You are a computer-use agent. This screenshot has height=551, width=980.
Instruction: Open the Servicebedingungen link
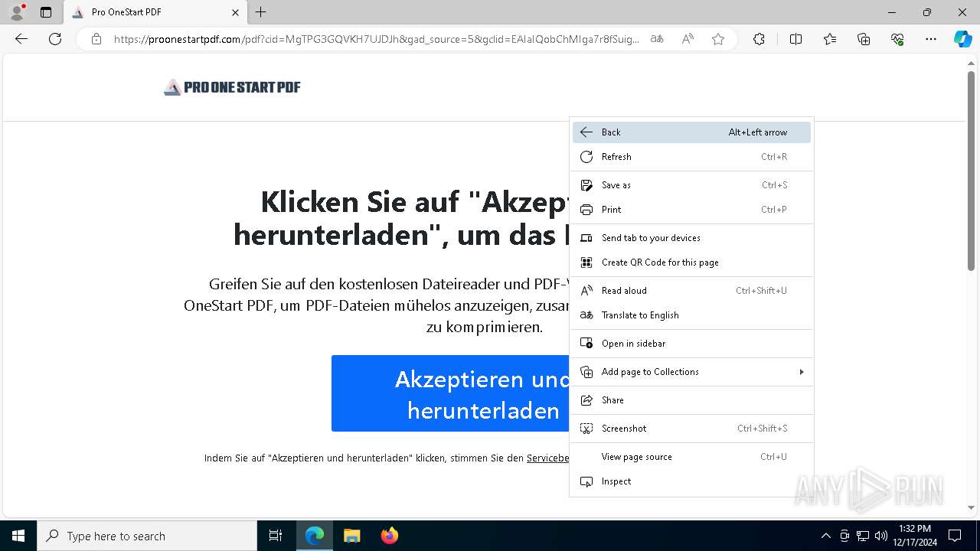tap(548, 458)
